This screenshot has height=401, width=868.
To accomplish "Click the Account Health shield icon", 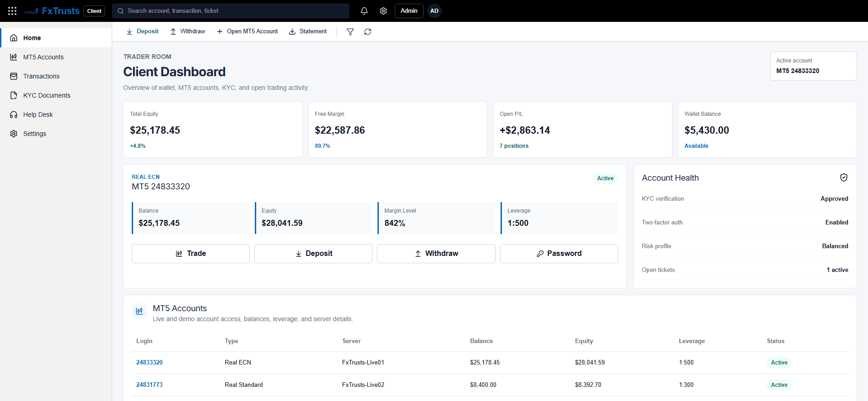I will [x=844, y=177].
